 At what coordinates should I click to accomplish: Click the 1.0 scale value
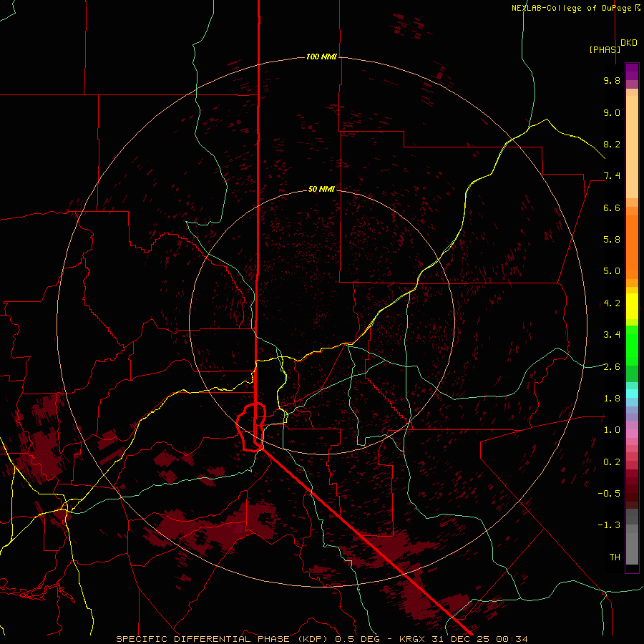612,430
